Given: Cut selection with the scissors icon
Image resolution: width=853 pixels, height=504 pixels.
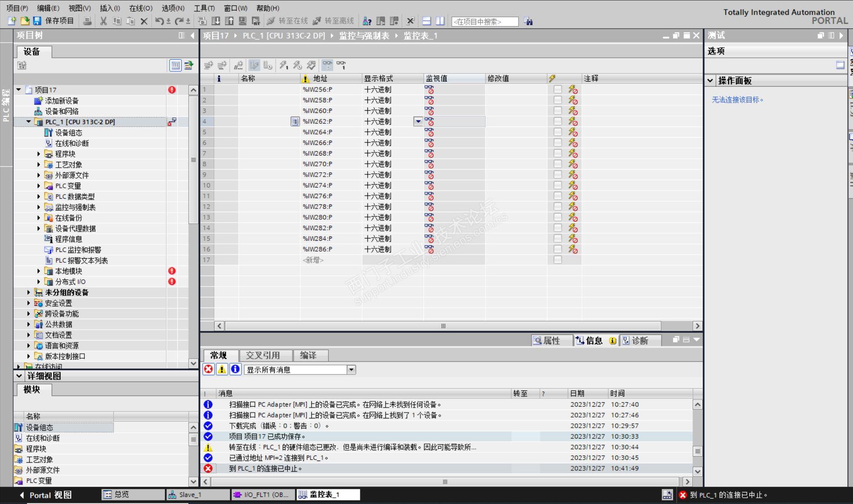Looking at the screenshot, I should tap(104, 21).
